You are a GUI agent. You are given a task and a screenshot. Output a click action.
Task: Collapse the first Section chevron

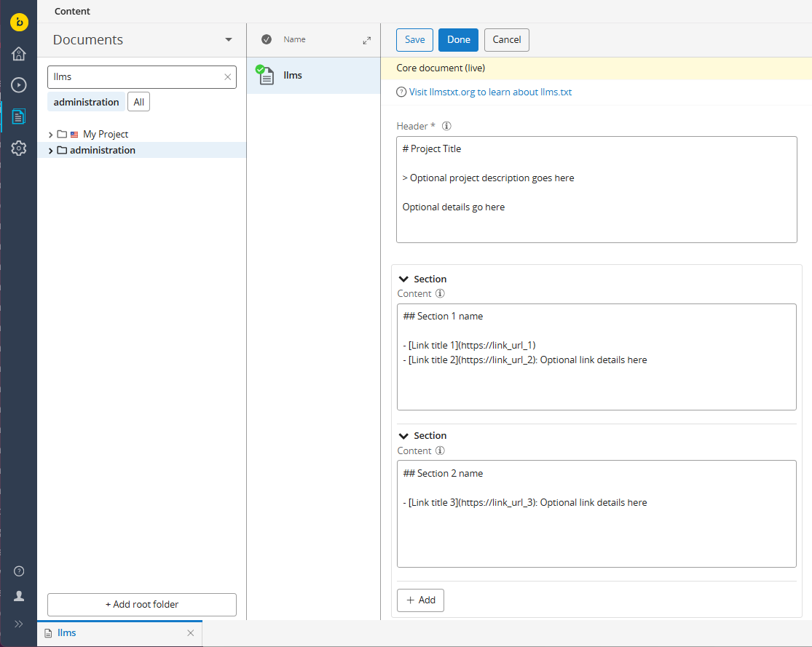[x=403, y=279]
